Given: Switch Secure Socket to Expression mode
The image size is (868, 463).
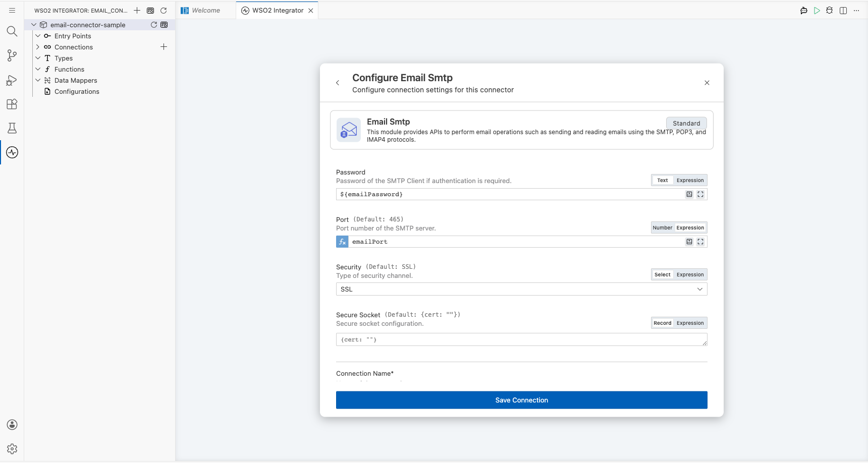Looking at the screenshot, I should coord(690,323).
